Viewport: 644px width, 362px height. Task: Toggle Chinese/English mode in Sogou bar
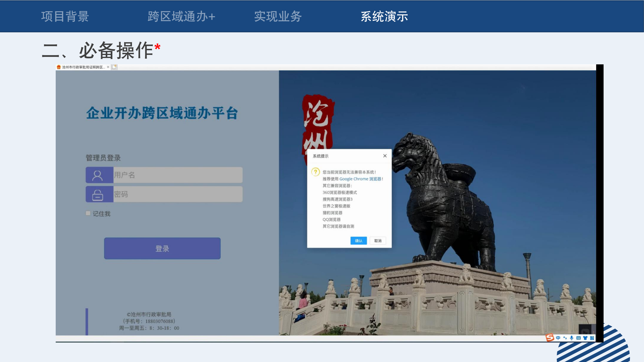pyautogui.click(x=558, y=338)
